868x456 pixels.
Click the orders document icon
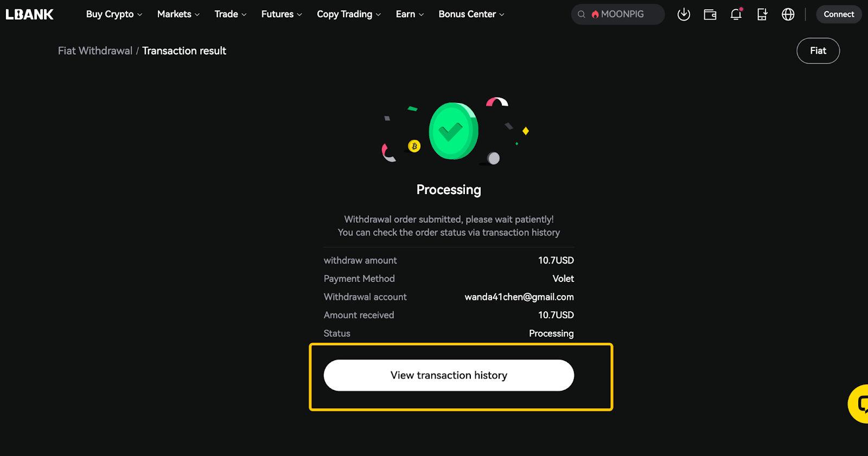click(x=762, y=14)
